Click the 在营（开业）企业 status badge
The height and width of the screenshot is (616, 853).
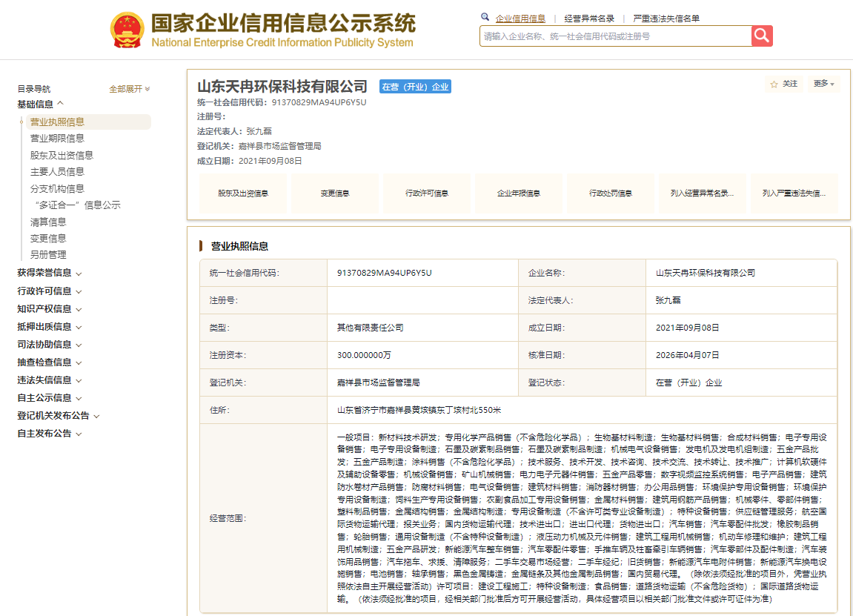click(415, 87)
